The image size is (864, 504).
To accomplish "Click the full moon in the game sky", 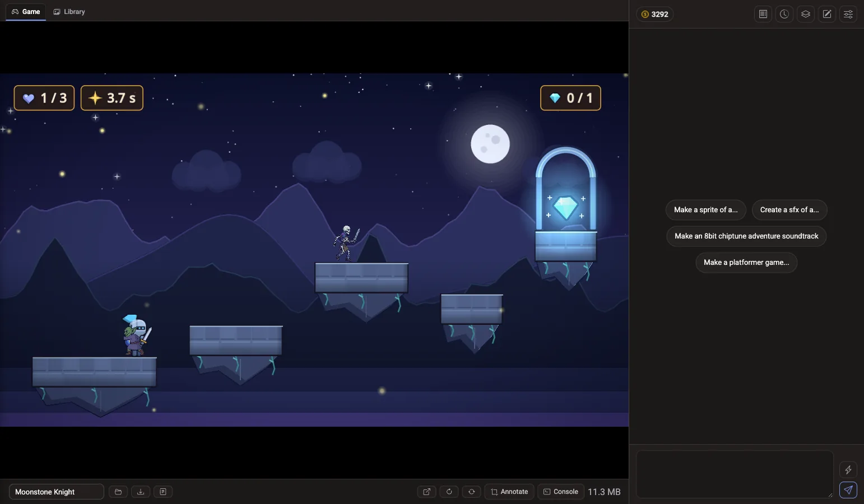I will (x=490, y=144).
